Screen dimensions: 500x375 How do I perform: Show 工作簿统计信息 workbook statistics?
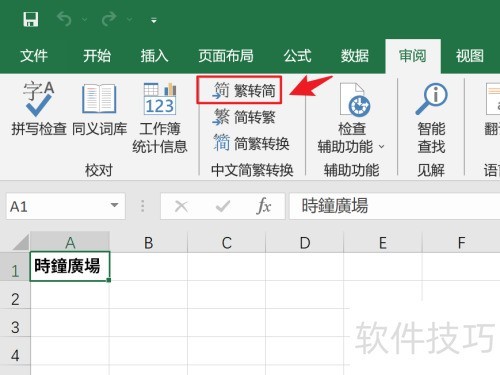point(160,117)
